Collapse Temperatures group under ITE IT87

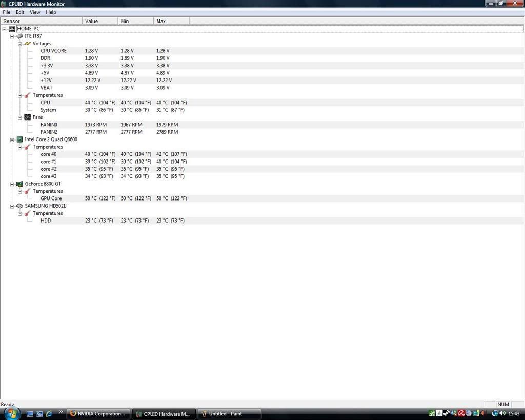pos(20,95)
